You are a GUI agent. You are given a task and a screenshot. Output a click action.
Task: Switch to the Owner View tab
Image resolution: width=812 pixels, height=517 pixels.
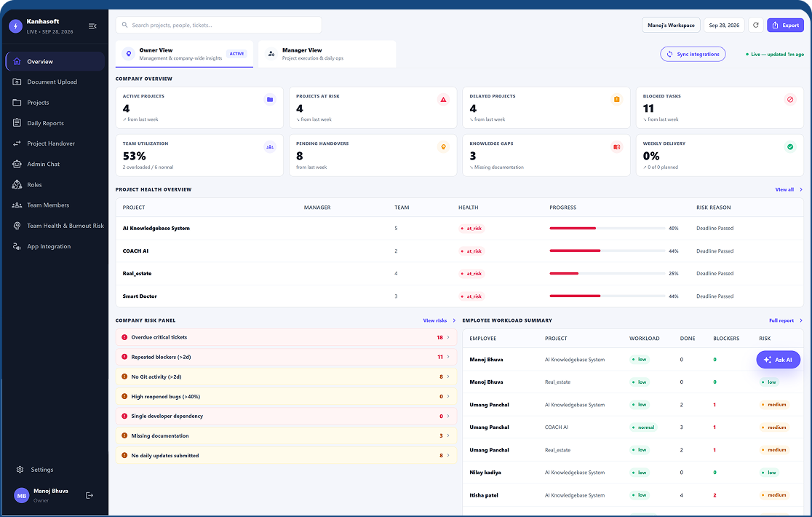pos(184,54)
